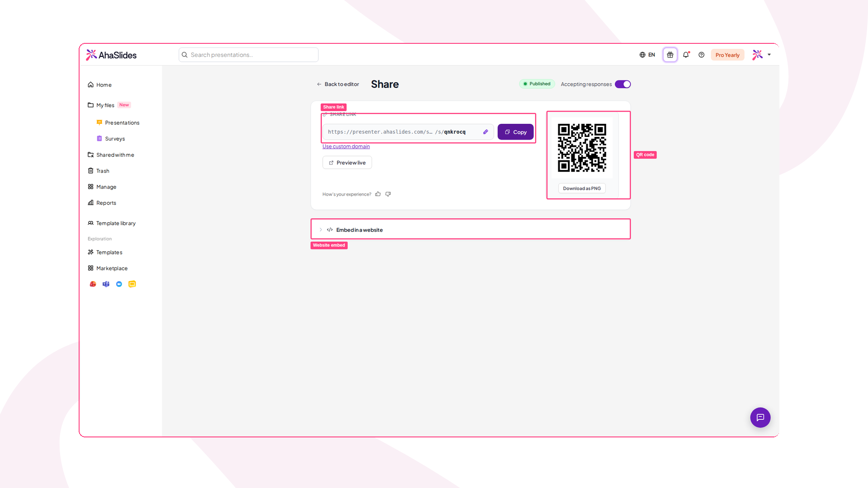Copy the share link

point(515,132)
